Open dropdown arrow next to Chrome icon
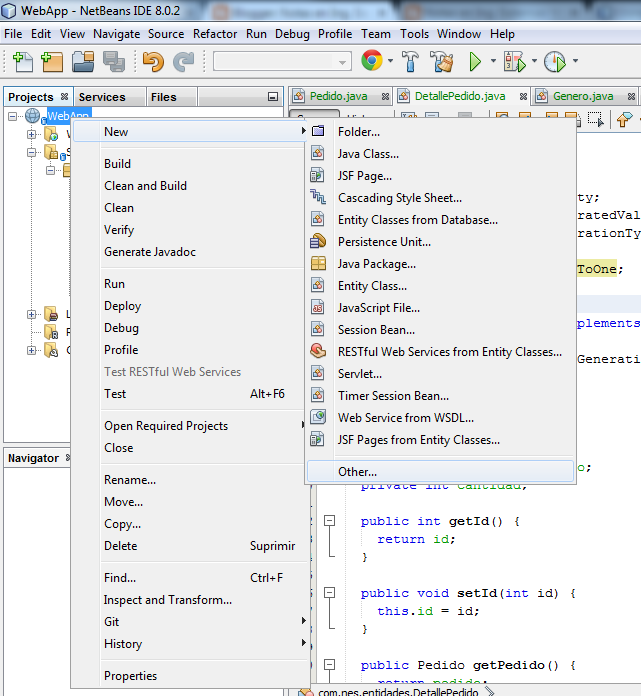This screenshot has width=641, height=696. (x=390, y=61)
